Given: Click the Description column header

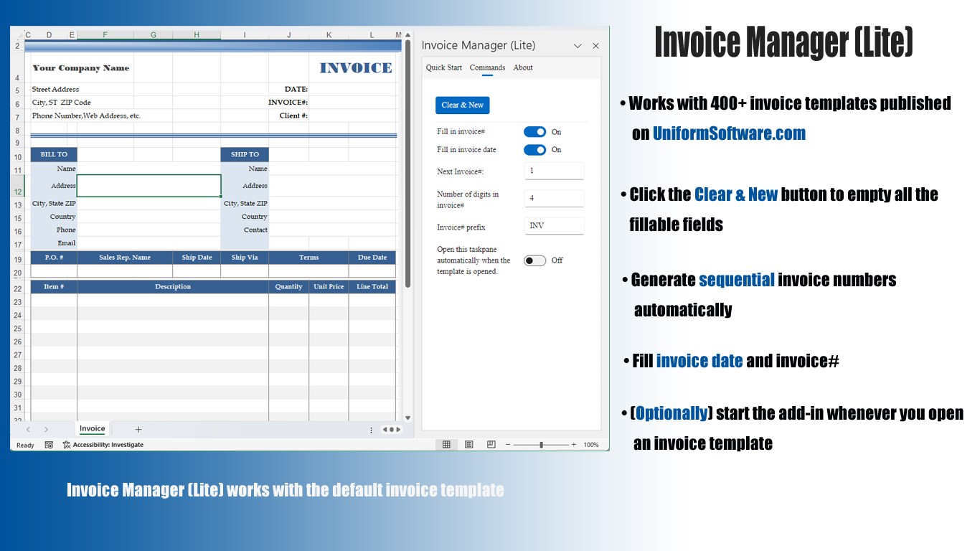Looking at the screenshot, I should tap(173, 287).
